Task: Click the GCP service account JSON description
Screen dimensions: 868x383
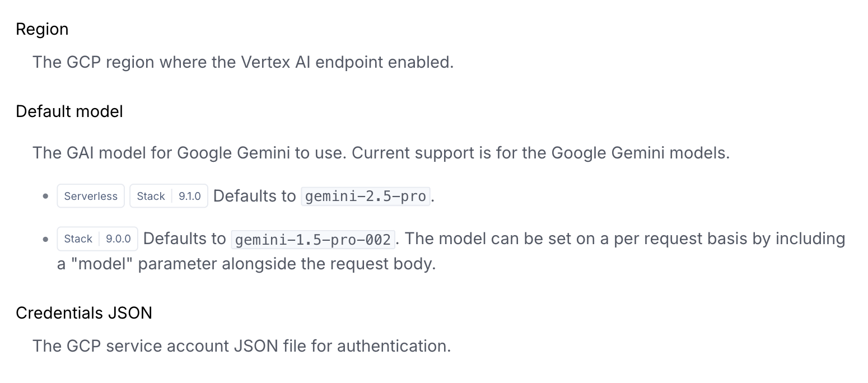Action: click(241, 345)
